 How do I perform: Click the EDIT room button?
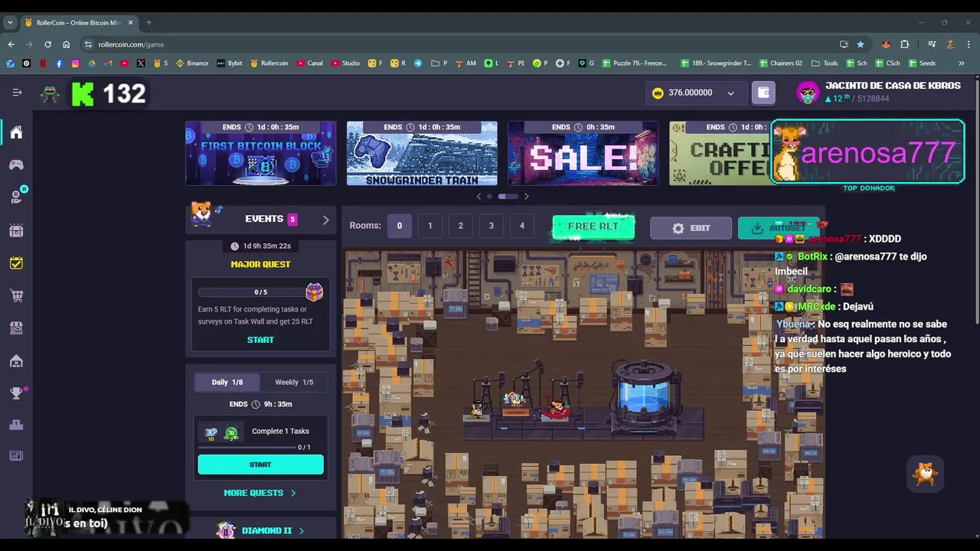691,228
